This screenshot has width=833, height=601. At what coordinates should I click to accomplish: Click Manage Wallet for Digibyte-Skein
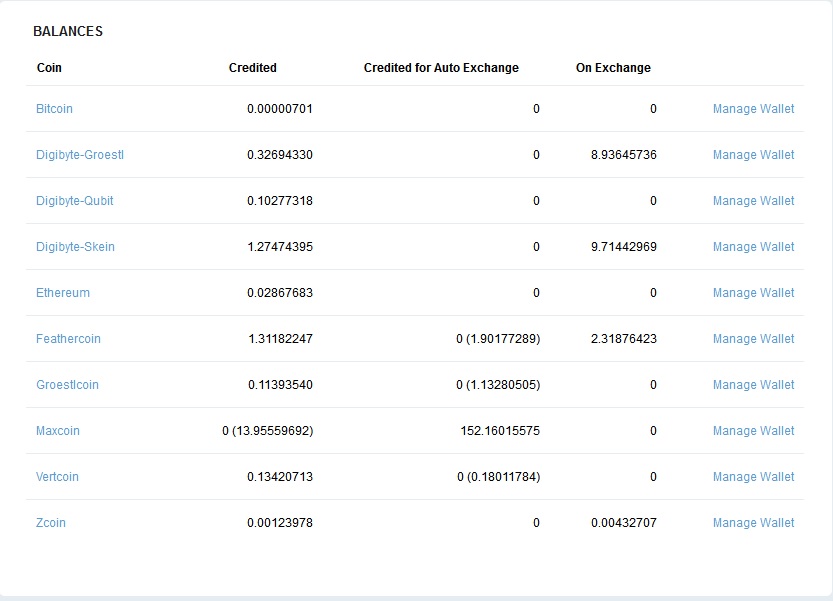(753, 247)
